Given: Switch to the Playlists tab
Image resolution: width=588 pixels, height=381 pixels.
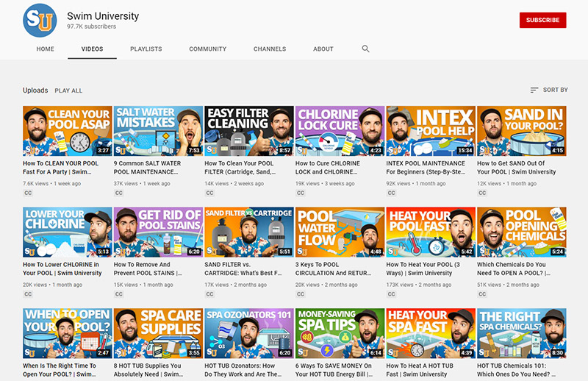Looking at the screenshot, I should click(146, 49).
